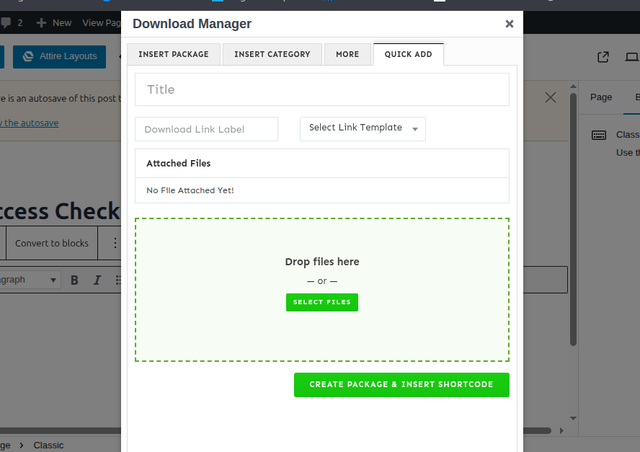The height and width of the screenshot is (452, 640).
Task: Click the New item in admin bar
Action: (x=53, y=22)
